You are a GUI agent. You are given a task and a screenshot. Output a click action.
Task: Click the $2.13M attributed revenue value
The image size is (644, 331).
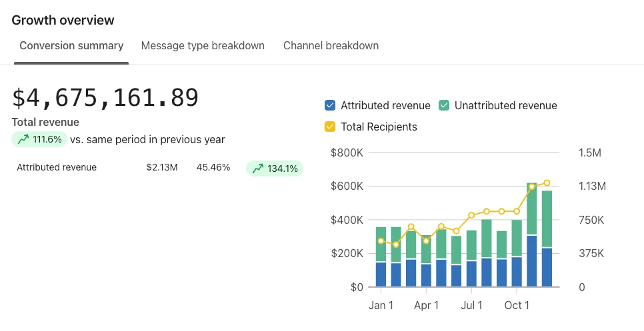162,167
